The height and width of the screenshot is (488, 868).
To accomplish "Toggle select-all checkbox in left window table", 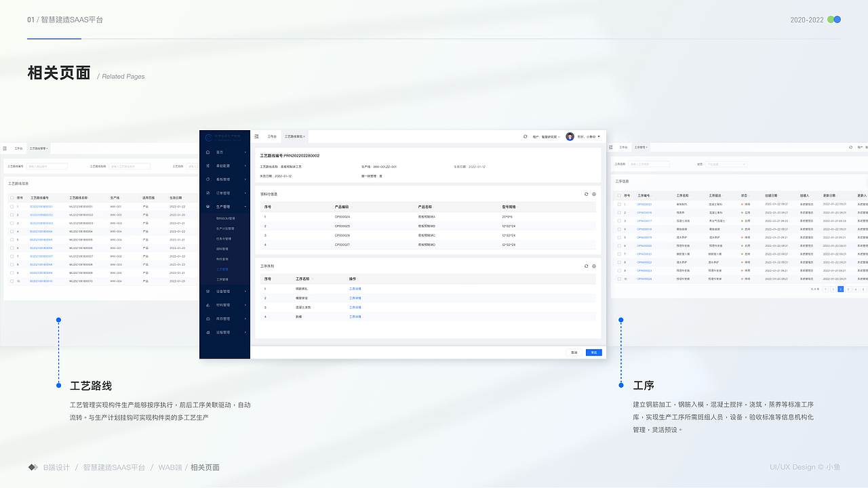I will [x=12, y=198].
